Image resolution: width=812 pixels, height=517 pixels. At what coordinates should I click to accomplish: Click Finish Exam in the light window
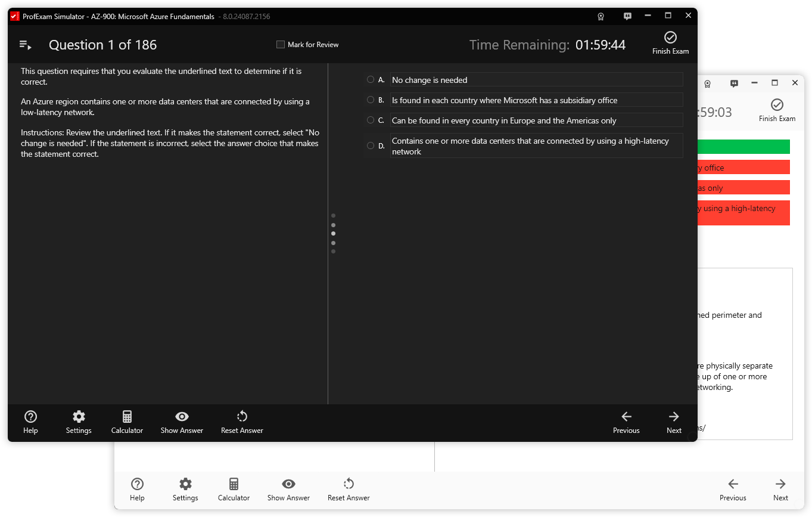pos(777,111)
